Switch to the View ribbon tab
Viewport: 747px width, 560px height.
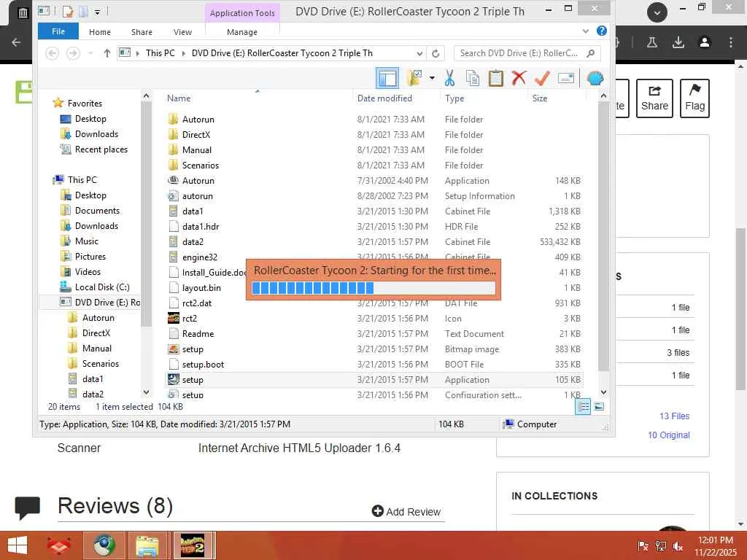(182, 32)
